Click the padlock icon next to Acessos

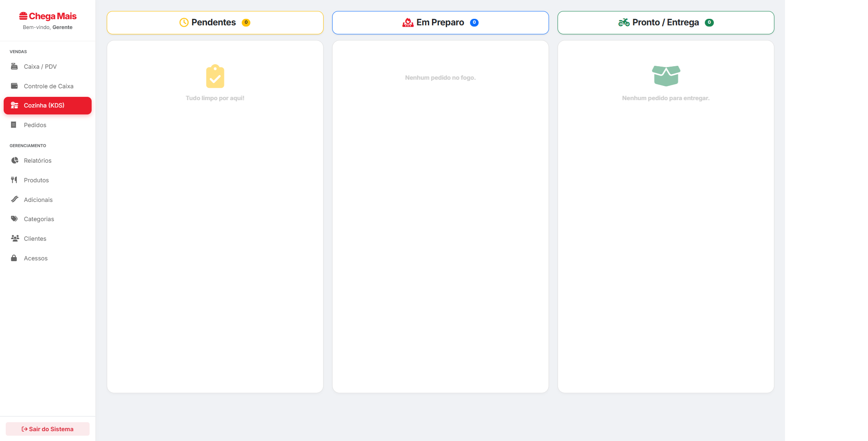14,258
